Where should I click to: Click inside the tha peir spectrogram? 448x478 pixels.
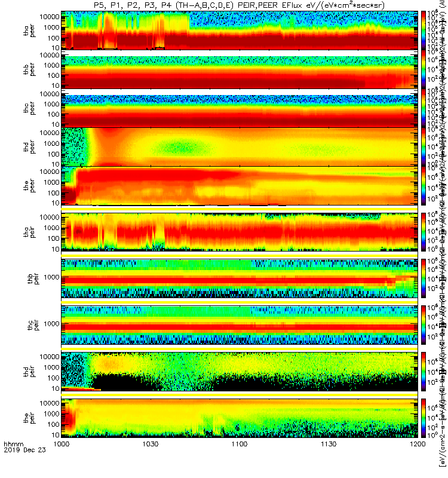click(x=240, y=232)
